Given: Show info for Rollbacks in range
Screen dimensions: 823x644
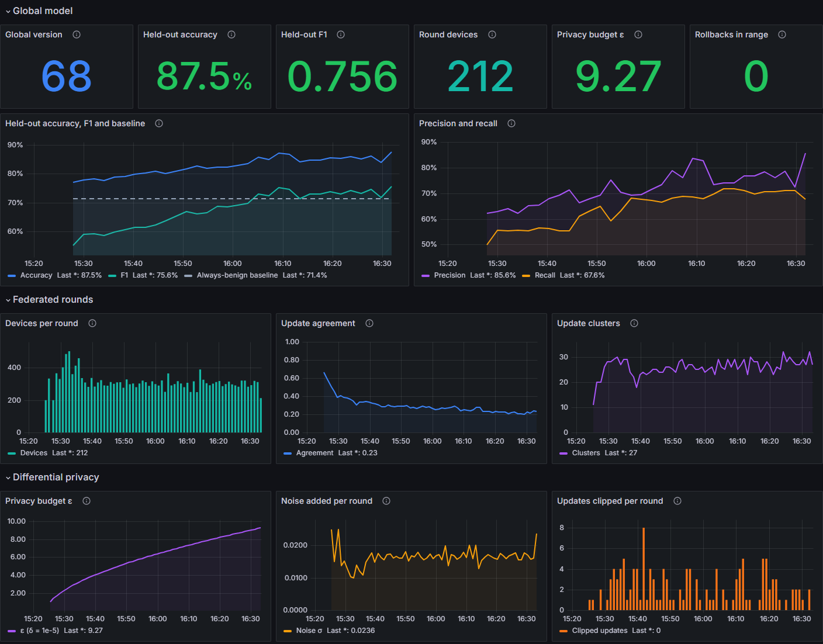Looking at the screenshot, I should [782, 34].
